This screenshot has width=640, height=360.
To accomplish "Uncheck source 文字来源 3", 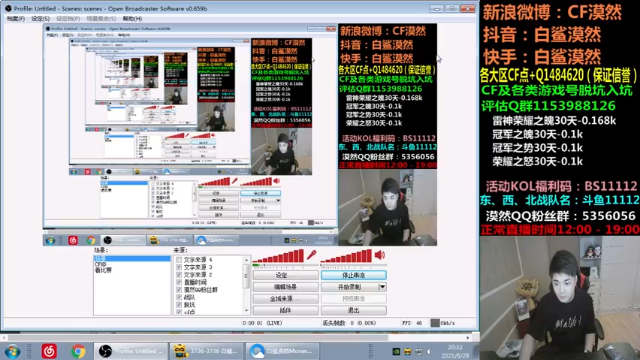I will [179, 267].
